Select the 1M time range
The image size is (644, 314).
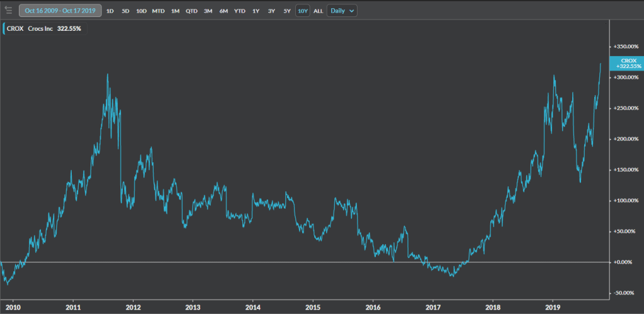(175, 11)
